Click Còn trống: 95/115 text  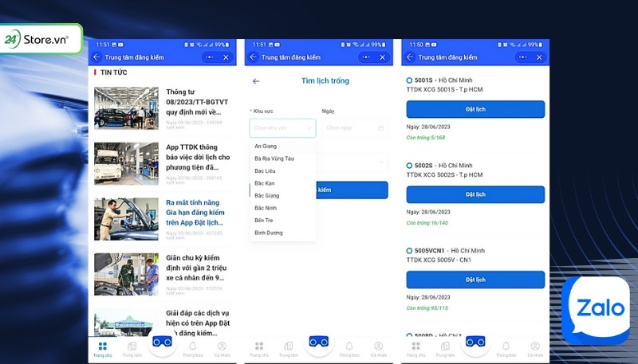(427, 308)
